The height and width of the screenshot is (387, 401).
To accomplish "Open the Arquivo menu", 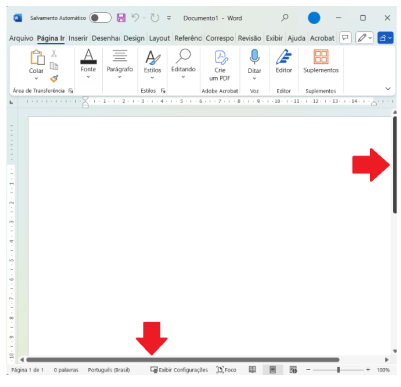I will [x=21, y=38].
